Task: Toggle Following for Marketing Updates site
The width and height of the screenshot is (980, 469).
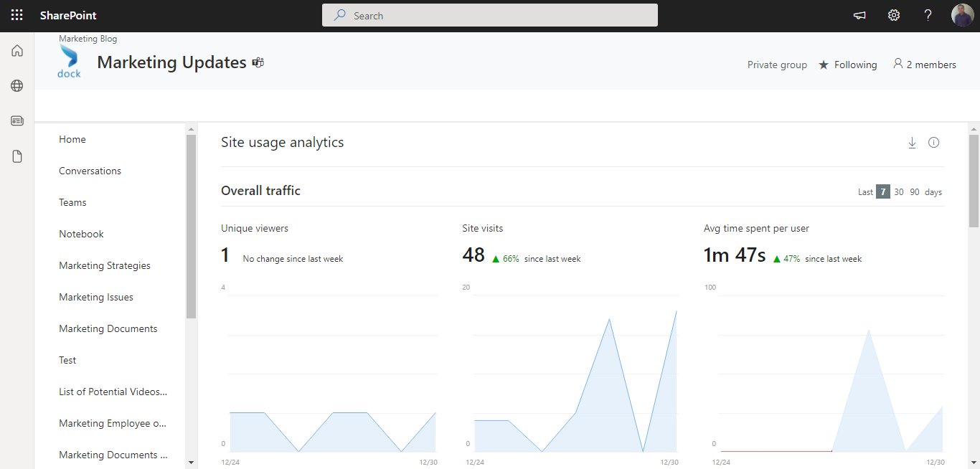Action: (847, 65)
